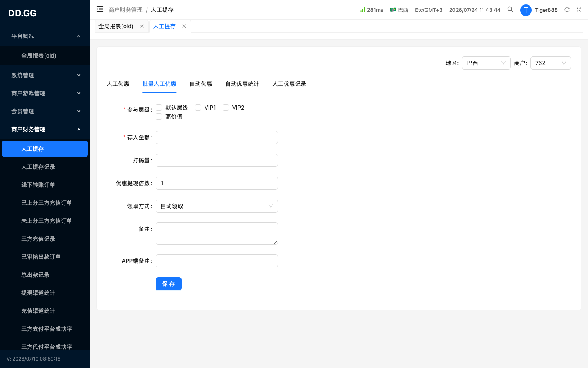Switch to the 人工优惠 tab
Viewport: 588px width, 368px height.
pos(118,84)
